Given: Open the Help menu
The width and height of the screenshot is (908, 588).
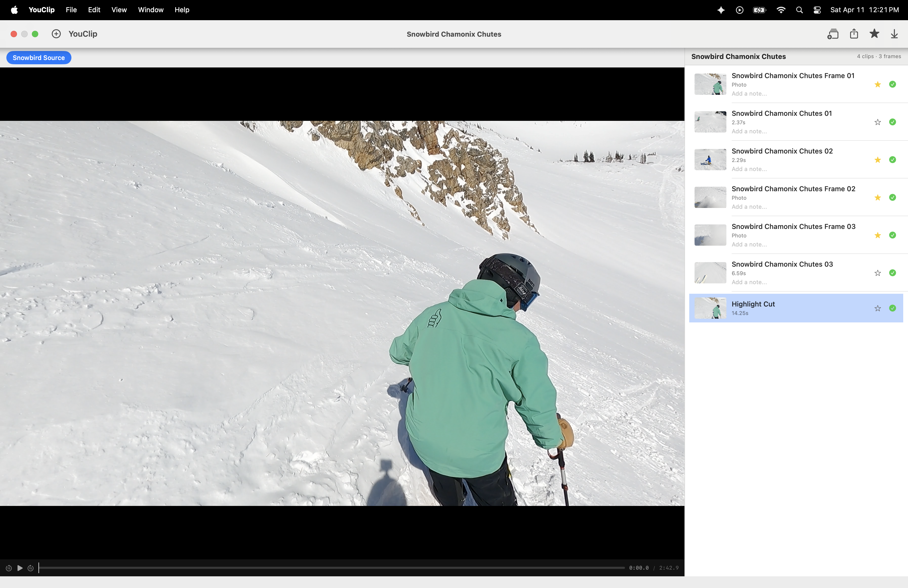Looking at the screenshot, I should 182,10.
